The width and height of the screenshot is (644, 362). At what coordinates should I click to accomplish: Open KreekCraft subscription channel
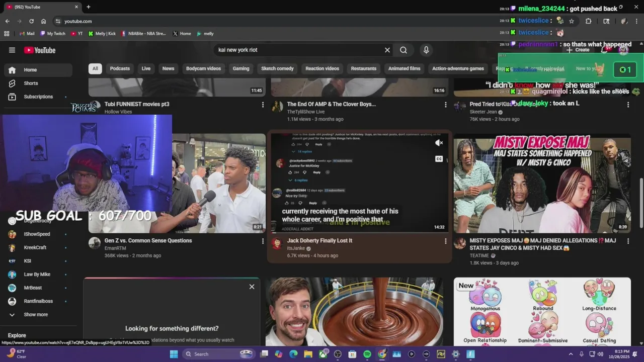point(38,247)
